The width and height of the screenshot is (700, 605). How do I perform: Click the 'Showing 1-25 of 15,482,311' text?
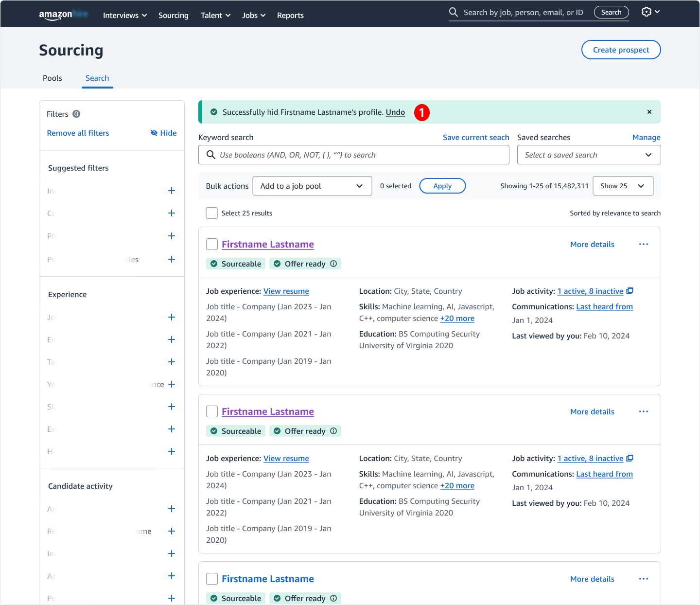[x=544, y=186]
